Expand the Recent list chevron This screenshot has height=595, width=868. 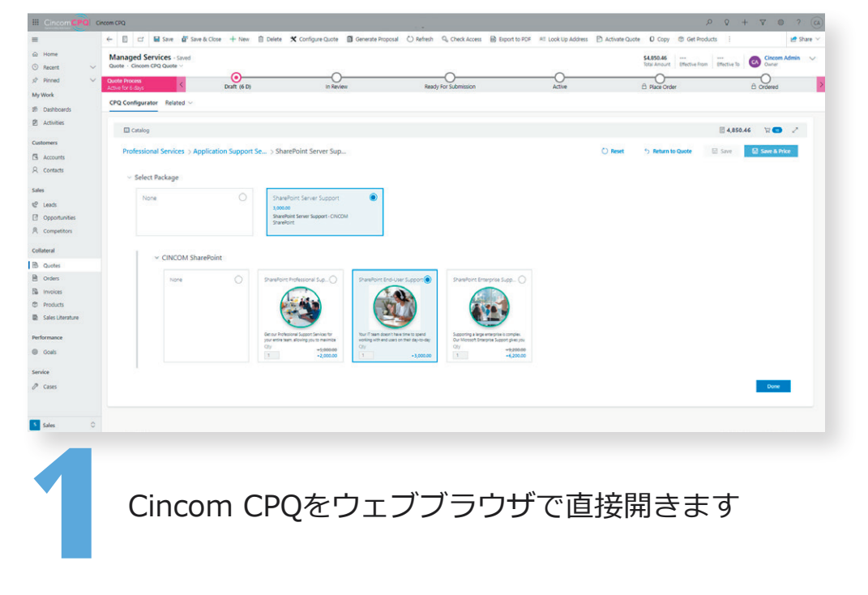pyautogui.click(x=92, y=67)
